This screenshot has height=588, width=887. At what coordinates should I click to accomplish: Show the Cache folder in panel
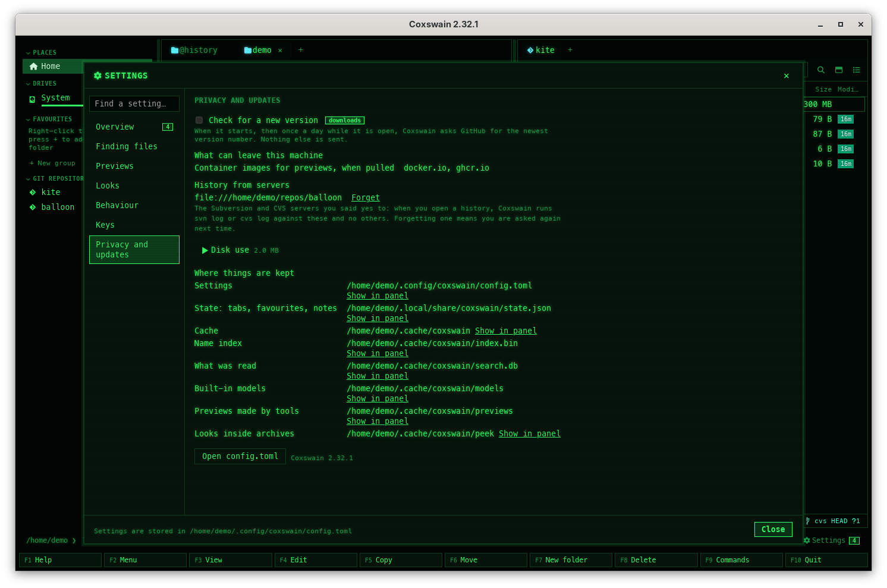pyautogui.click(x=506, y=331)
